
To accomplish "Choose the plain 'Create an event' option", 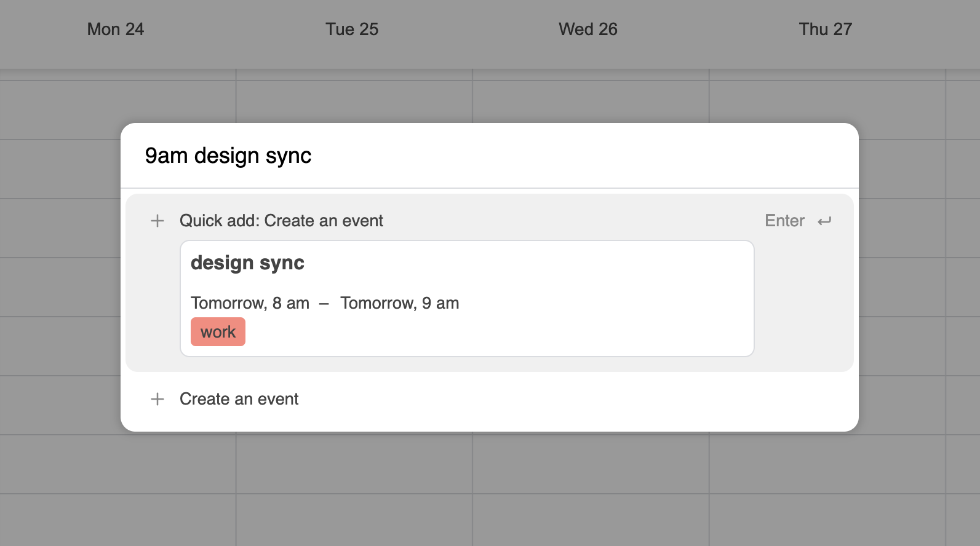I will coord(239,399).
